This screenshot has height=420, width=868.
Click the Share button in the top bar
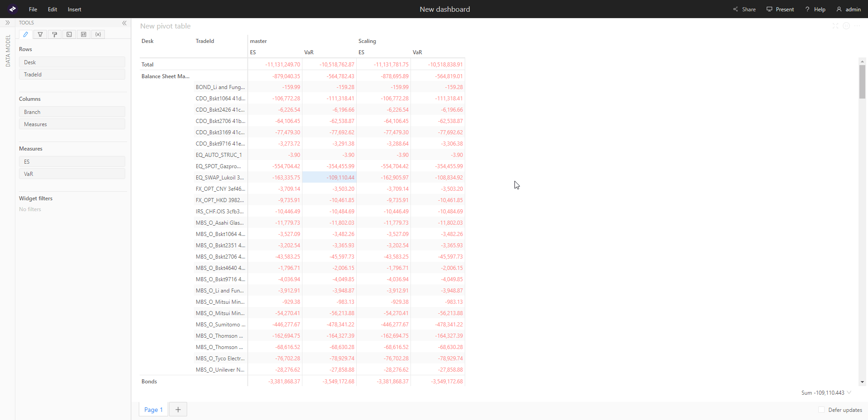[744, 9]
